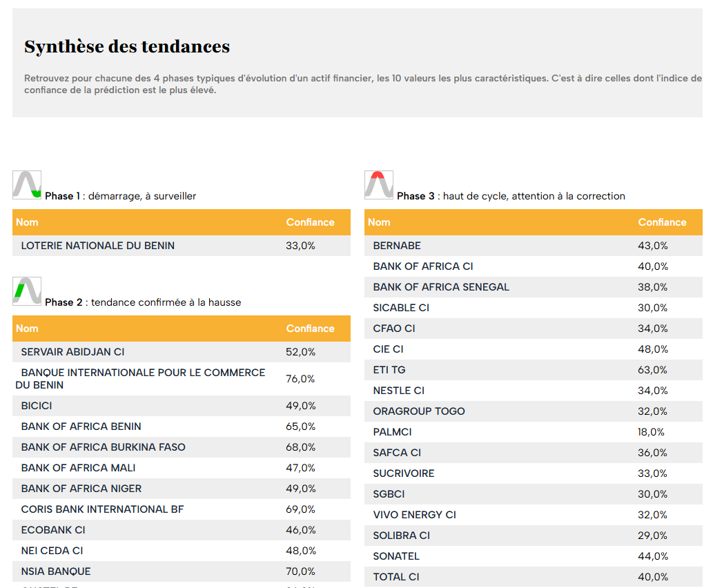Select NSIA BANQUE row
This screenshot has height=588, width=713.
click(182, 571)
